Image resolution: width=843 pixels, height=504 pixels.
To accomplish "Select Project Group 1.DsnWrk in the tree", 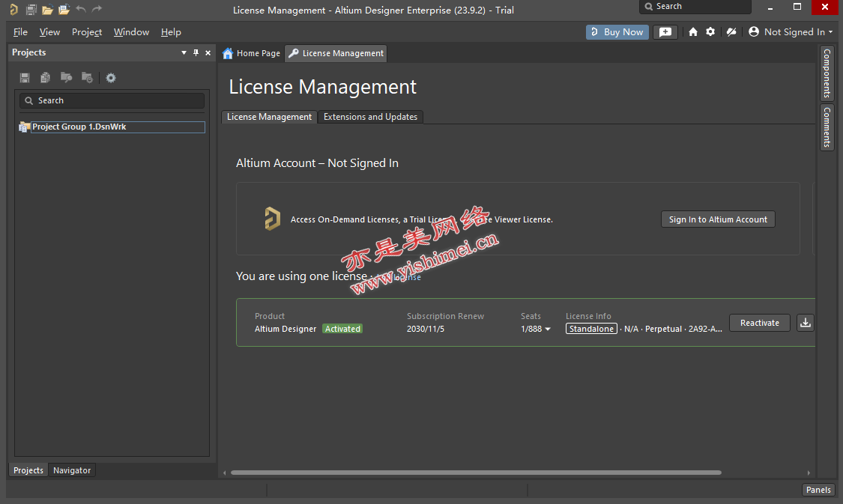I will (118, 127).
